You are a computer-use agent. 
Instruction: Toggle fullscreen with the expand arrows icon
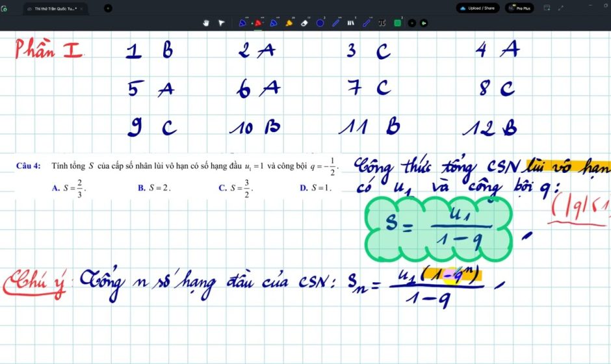tap(561, 8)
